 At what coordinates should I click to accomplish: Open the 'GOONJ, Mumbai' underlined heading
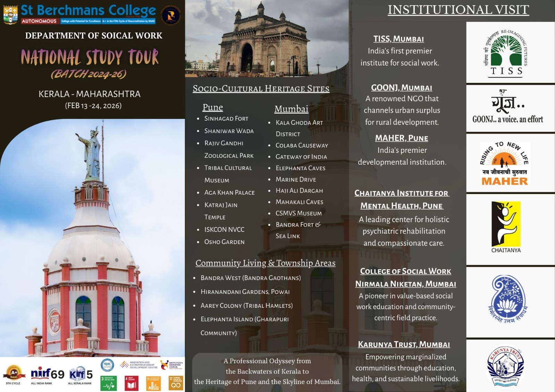click(401, 88)
